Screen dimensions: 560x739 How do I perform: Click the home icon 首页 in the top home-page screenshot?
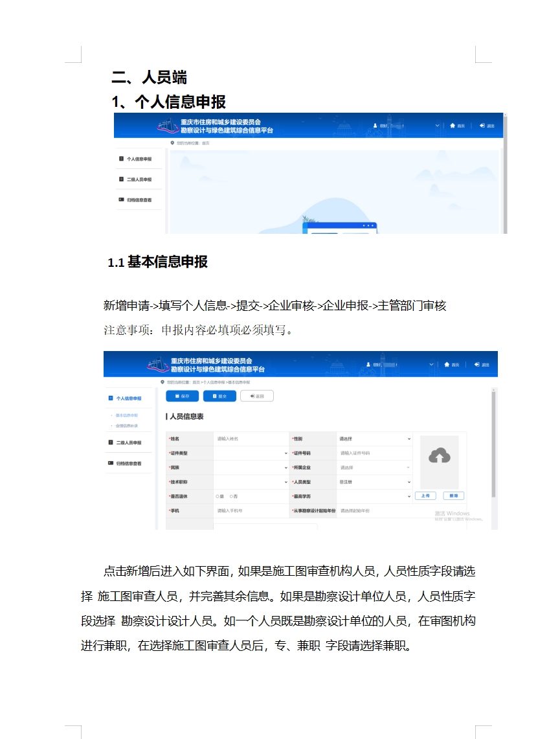[452, 126]
